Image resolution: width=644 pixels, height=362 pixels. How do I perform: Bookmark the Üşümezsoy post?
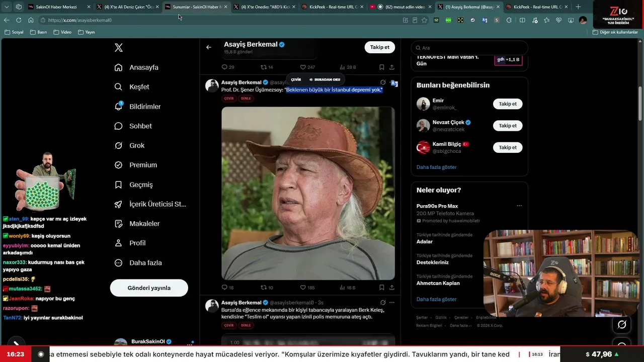pos(382,288)
